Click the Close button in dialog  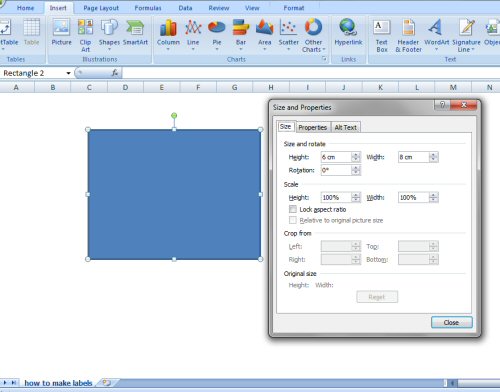click(451, 322)
